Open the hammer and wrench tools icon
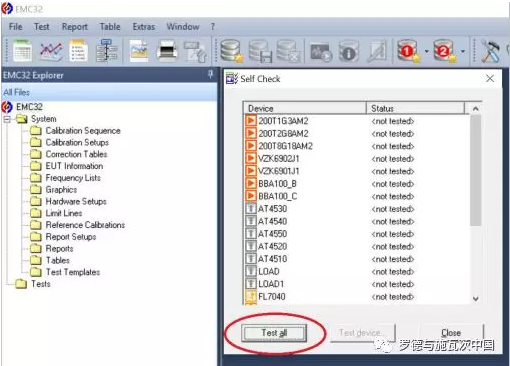 [490, 51]
